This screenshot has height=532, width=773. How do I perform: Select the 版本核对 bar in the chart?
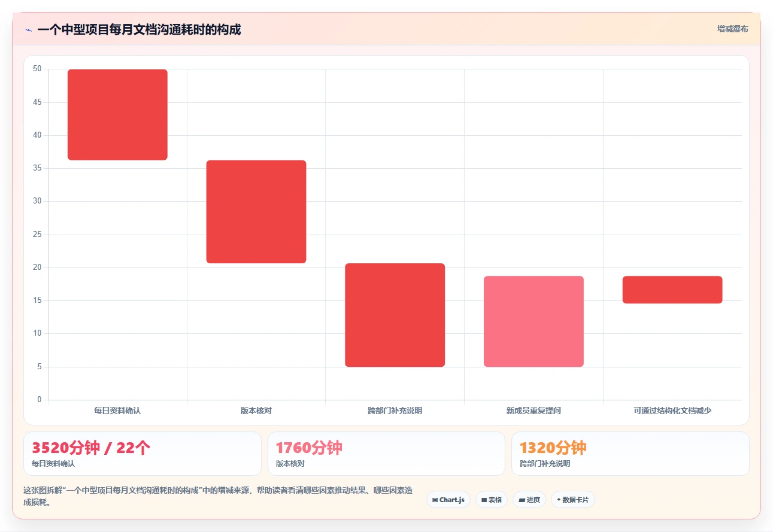pyautogui.click(x=256, y=212)
